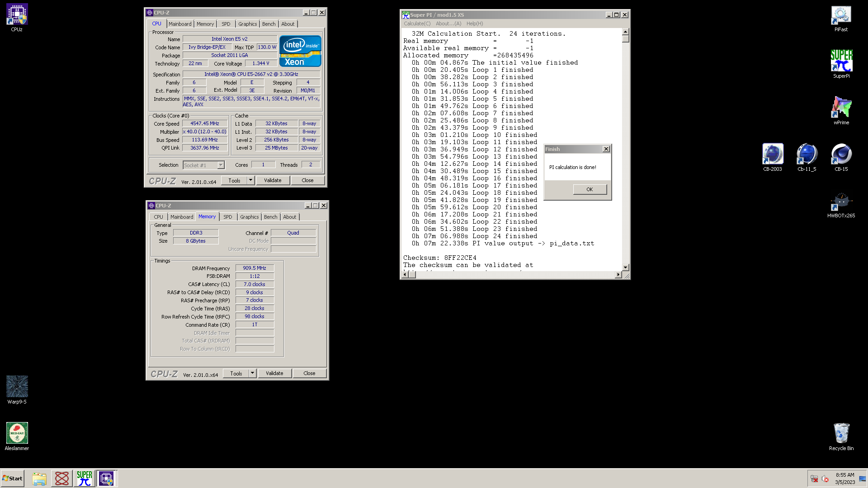
Task: Click the Checksum: 8FF22CE4 line
Action: coord(439,258)
